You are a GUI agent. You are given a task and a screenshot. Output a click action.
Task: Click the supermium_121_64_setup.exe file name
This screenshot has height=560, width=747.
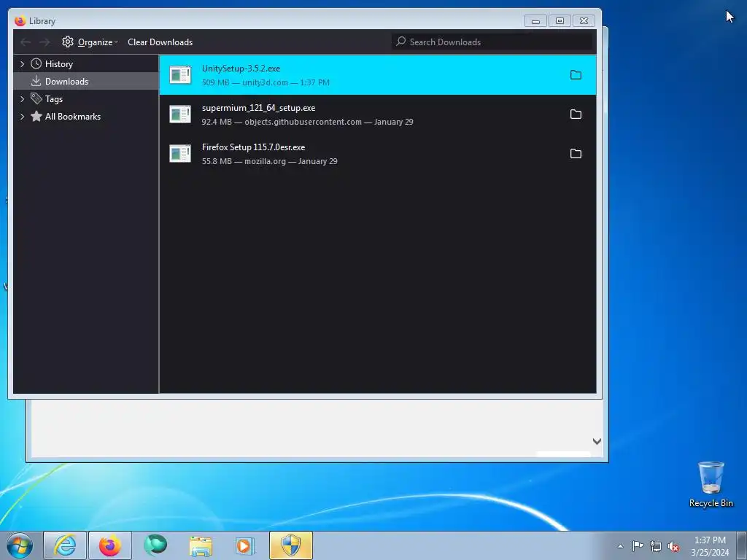258,108
